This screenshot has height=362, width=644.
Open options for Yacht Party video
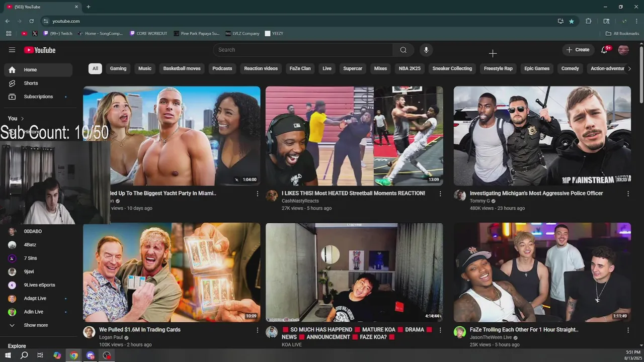(x=258, y=194)
